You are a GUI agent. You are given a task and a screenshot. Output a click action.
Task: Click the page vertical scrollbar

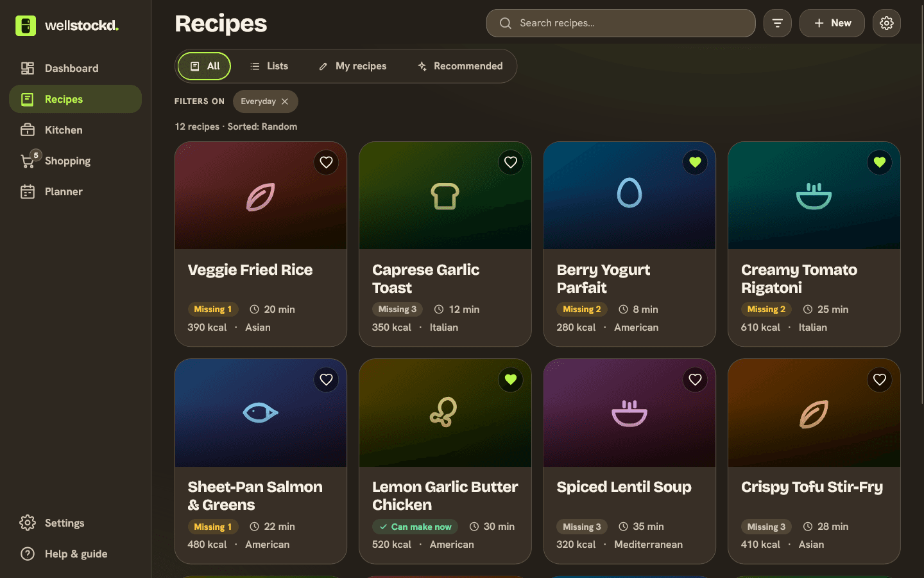[921, 206]
